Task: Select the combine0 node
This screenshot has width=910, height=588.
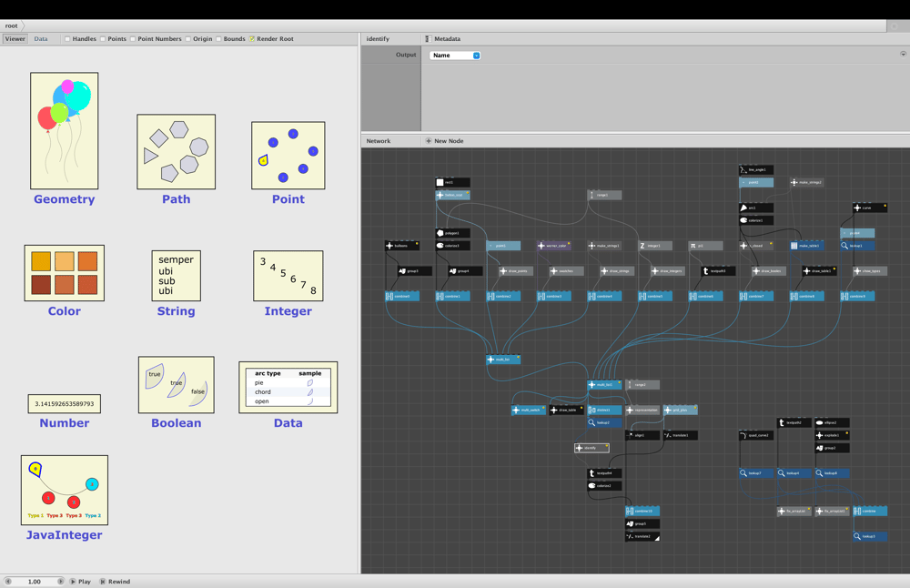Action: tap(402, 296)
